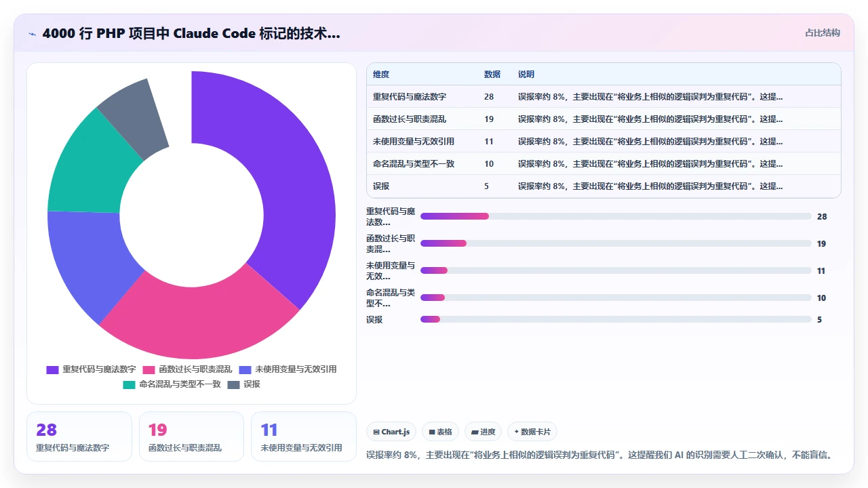Image resolution: width=868 pixels, height=488 pixels.
Task: Click the 占比结构 tag in the header
Action: tap(822, 33)
